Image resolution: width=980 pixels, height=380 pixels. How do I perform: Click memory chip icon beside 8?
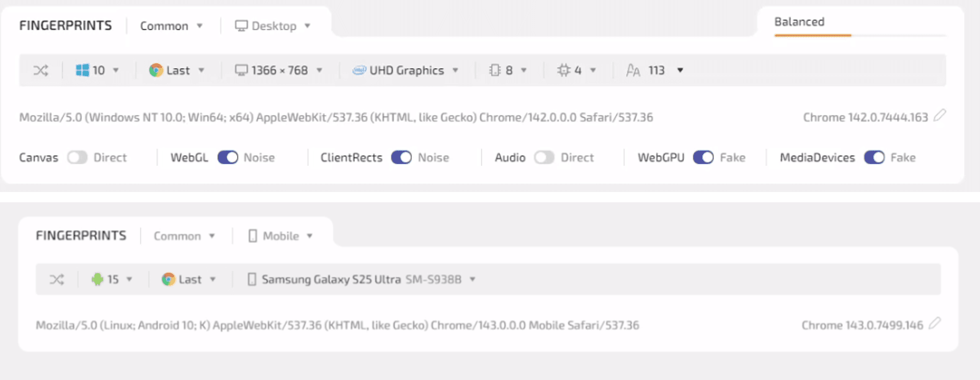(495, 70)
